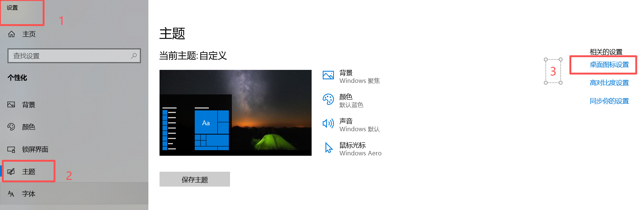Click the theme Color palette icon
The width and height of the screenshot is (644, 210).
click(328, 99)
